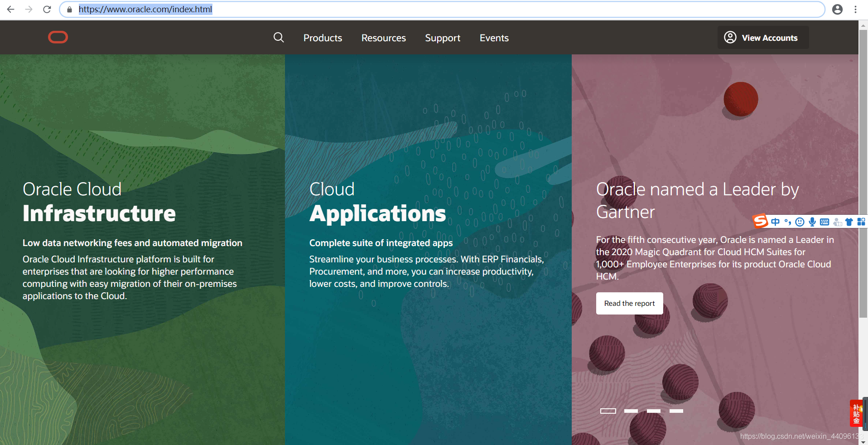Open Sogou emoji smiley icon
The height and width of the screenshot is (445, 868).
800,222
